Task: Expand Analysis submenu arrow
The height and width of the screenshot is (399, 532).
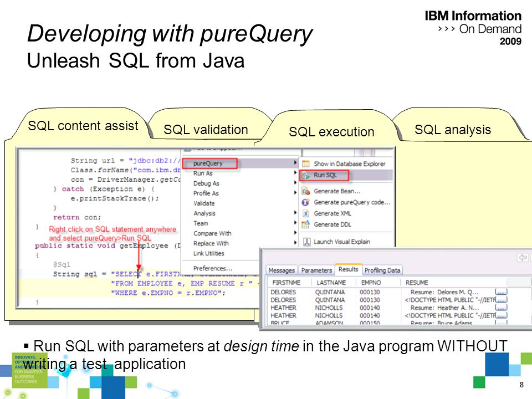Action: pos(295,212)
